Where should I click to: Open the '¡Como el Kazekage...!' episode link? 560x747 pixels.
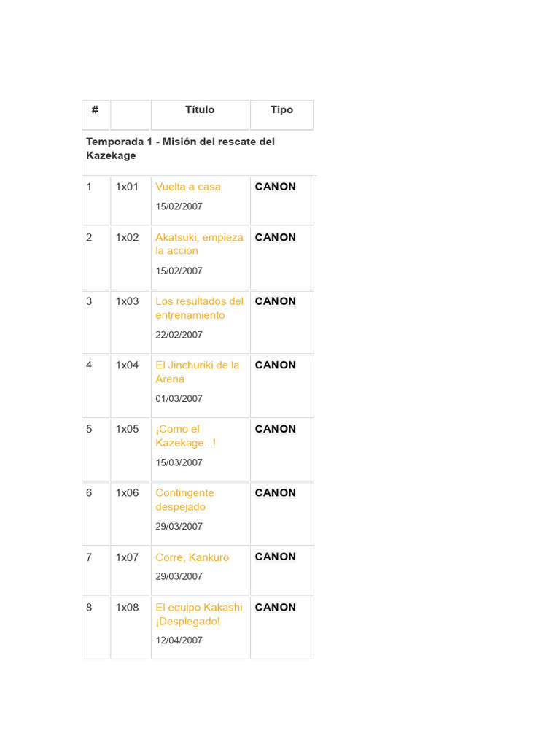185,436
